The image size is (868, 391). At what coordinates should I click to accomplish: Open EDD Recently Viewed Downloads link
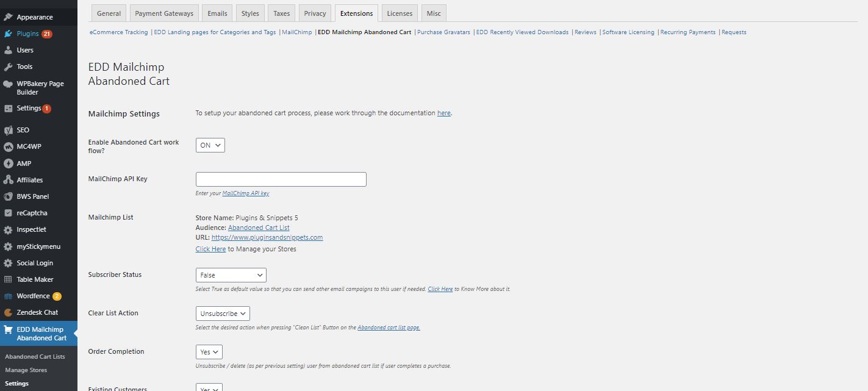click(522, 32)
